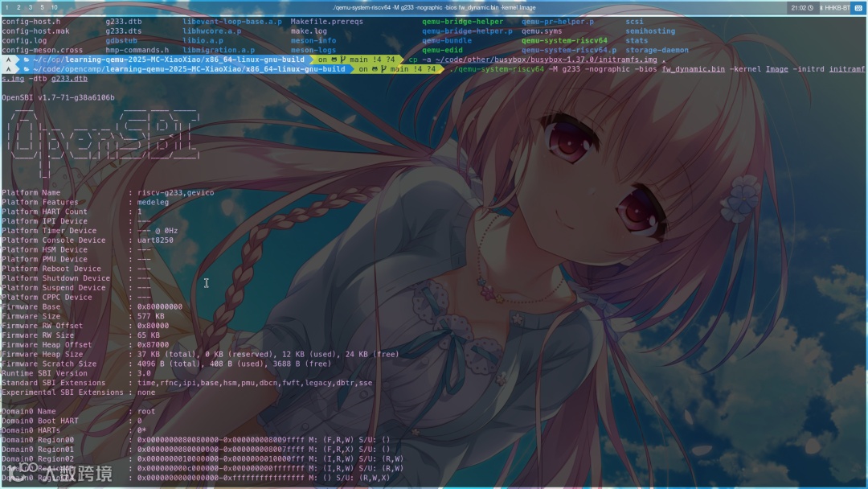
Task: Click the folder icon in the latest prompt line
Action: tap(27, 69)
